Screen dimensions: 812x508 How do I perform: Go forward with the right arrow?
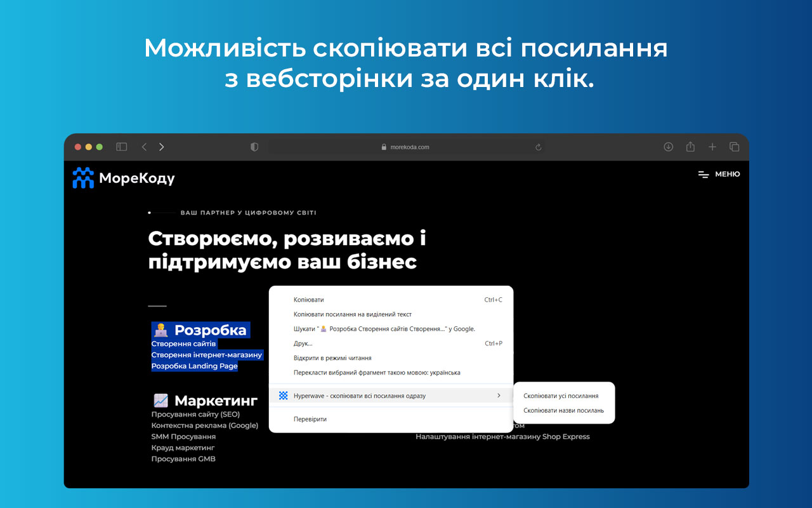162,147
